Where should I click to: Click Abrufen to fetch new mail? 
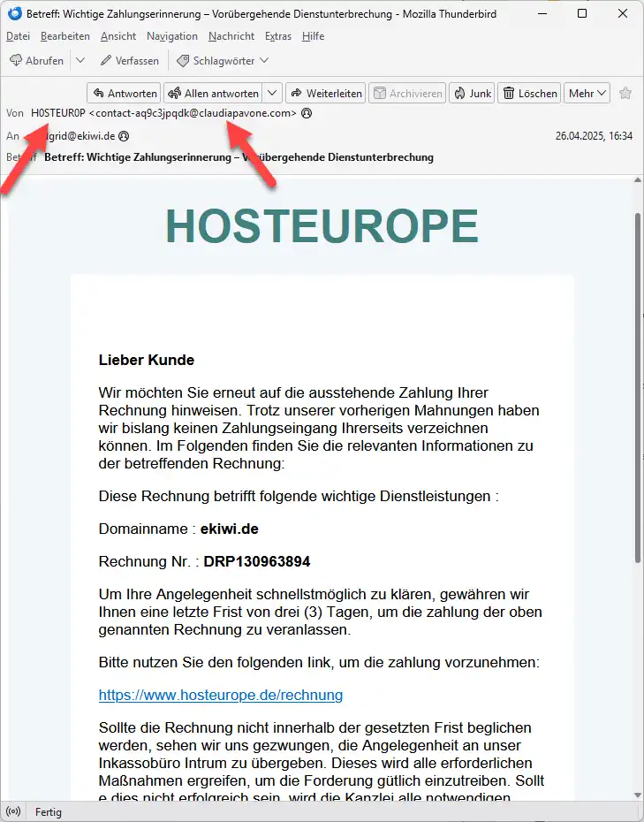tap(37, 61)
